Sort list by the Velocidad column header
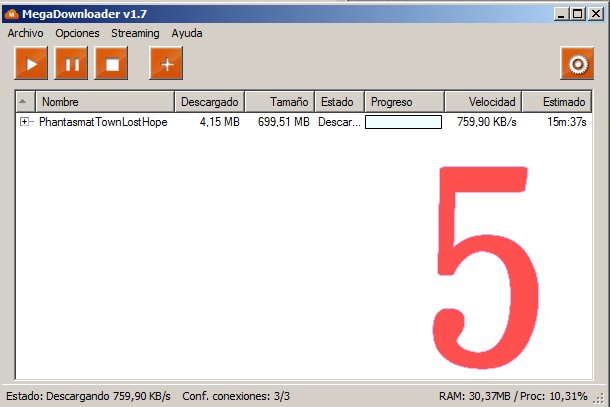The height and width of the screenshot is (407, 610). (484, 102)
